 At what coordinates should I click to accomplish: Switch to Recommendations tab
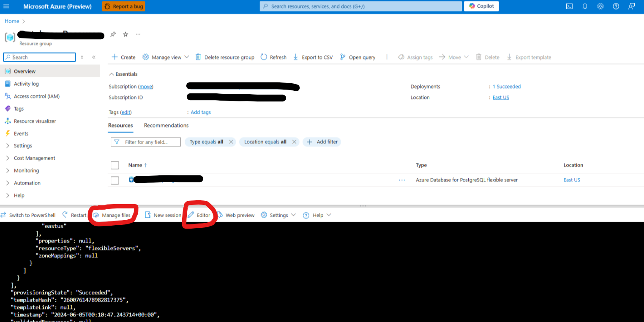point(166,126)
